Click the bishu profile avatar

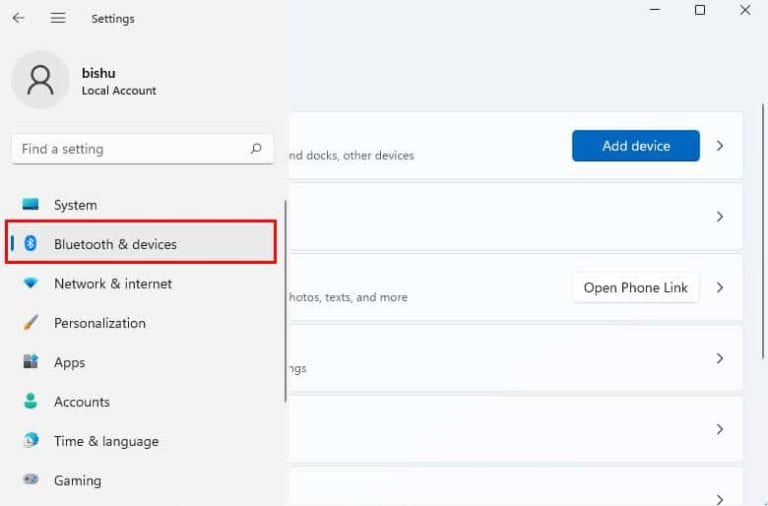click(x=40, y=80)
